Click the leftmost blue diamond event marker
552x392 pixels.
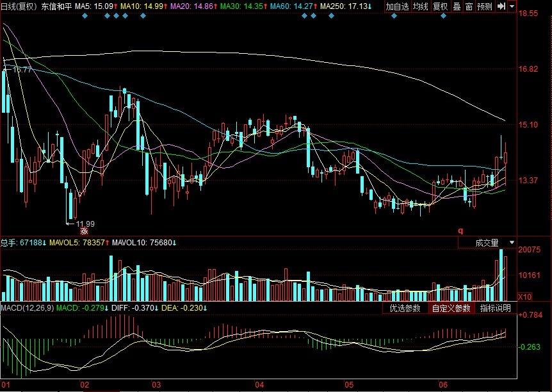(x=85, y=16)
